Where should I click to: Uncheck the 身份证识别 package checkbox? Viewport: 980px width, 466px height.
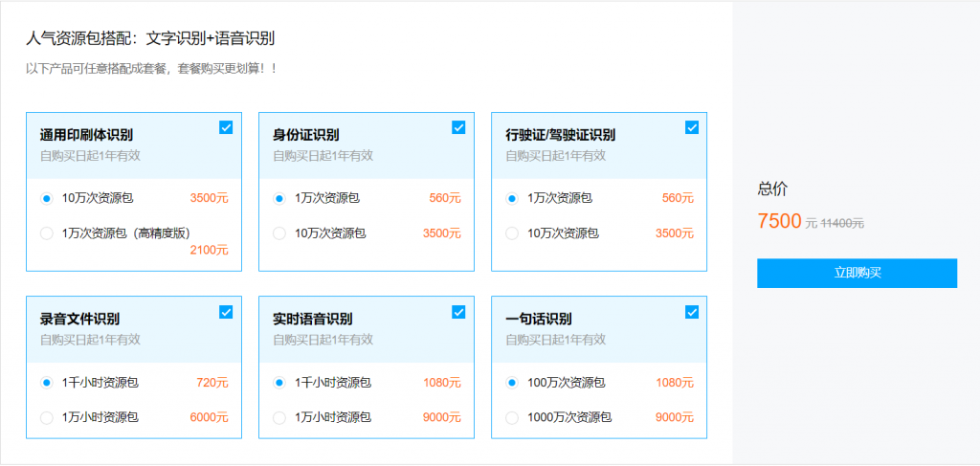pos(458,127)
